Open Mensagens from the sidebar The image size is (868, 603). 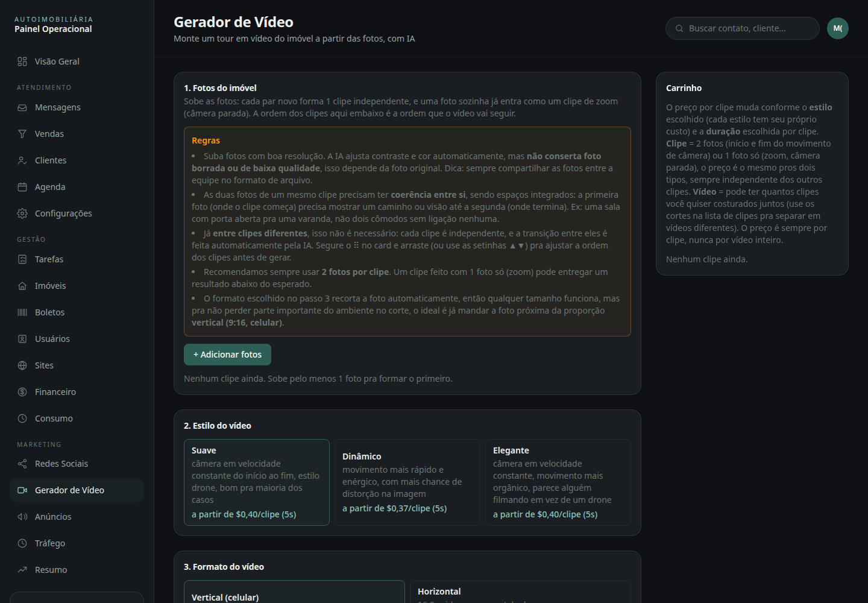coord(77,107)
